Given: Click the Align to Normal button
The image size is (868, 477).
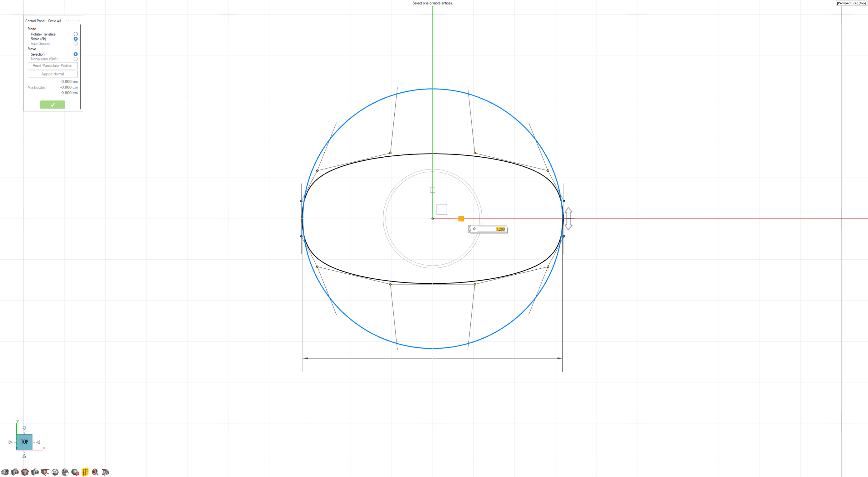Looking at the screenshot, I should pos(52,74).
